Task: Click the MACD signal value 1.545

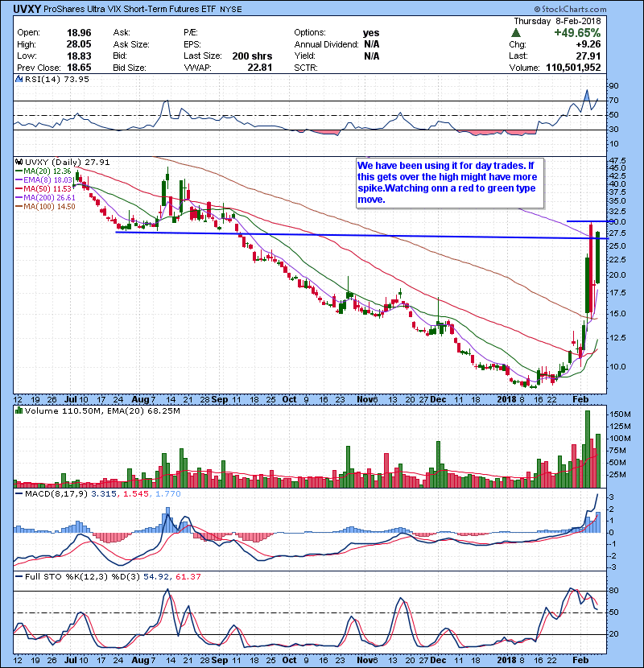Action: (x=136, y=493)
